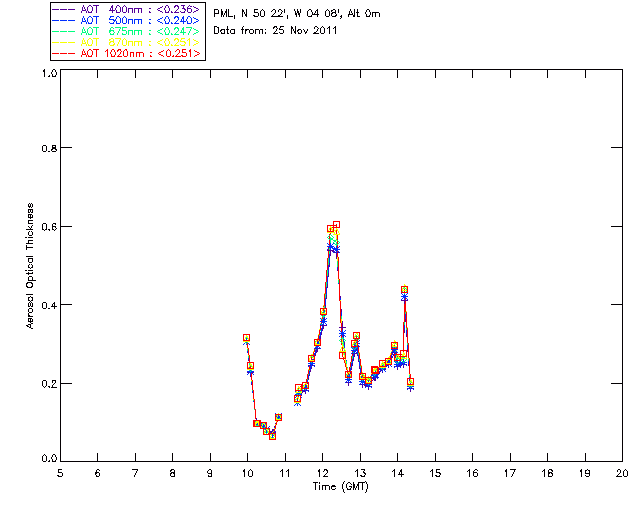Click the lowest data marker before 11 GMT
640x512 pixels.
coord(272,436)
